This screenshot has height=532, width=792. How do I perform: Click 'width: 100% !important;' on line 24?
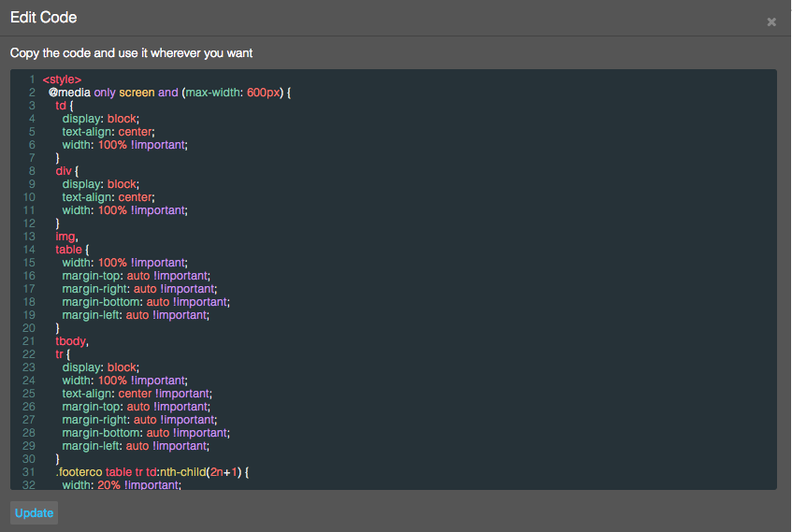click(124, 381)
